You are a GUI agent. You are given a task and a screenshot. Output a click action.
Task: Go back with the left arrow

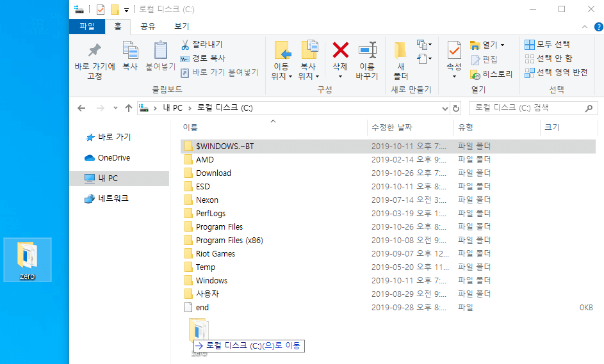tap(81, 108)
